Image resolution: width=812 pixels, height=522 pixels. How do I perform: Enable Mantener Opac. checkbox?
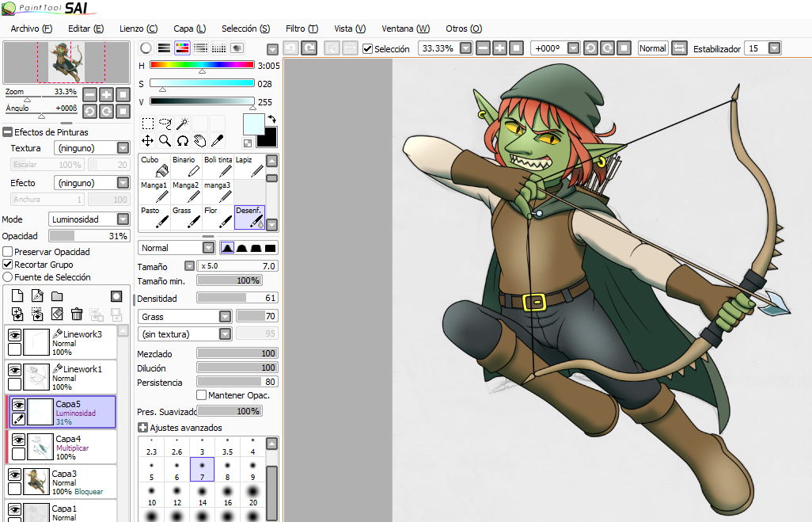[x=202, y=395]
